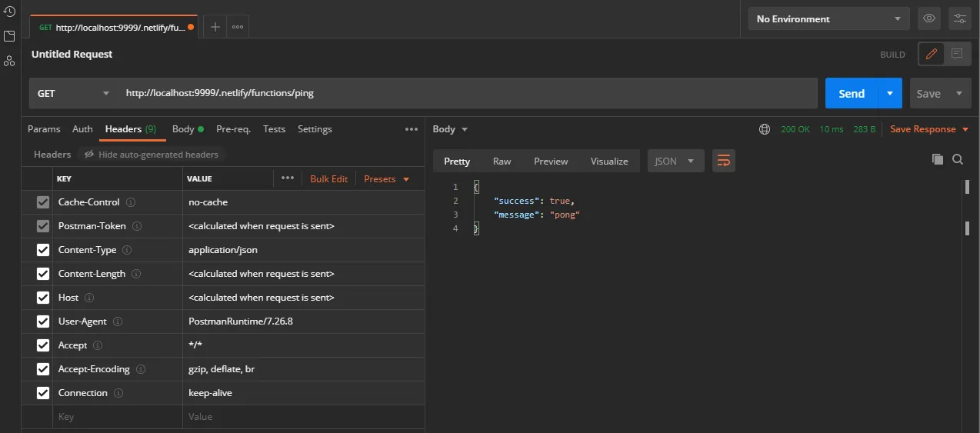The width and height of the screenshot is (980, 433).
Task: Click the empty Value field in headers
Action: coord(304,417)
